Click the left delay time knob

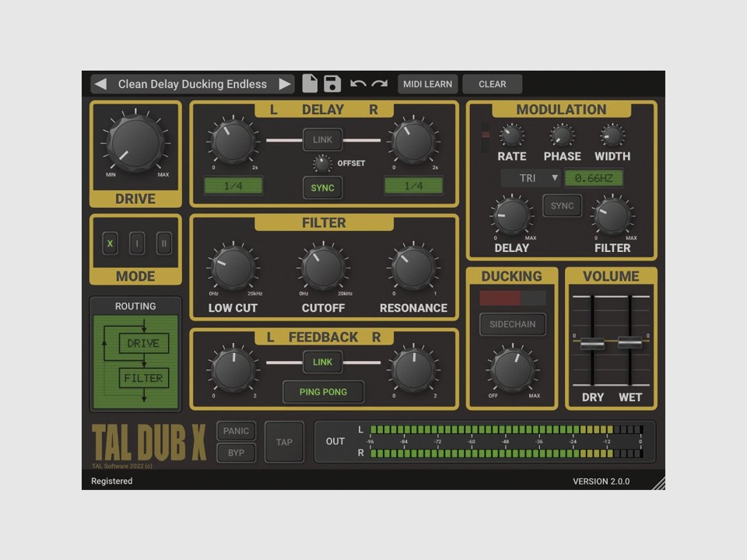pyautogui.click(x=233, y=142)
